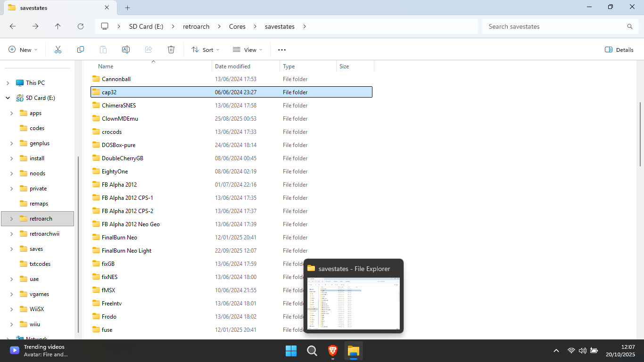Click the Cores breadcrumb segment
The image size is (644, 362).
tap(237, 26)
